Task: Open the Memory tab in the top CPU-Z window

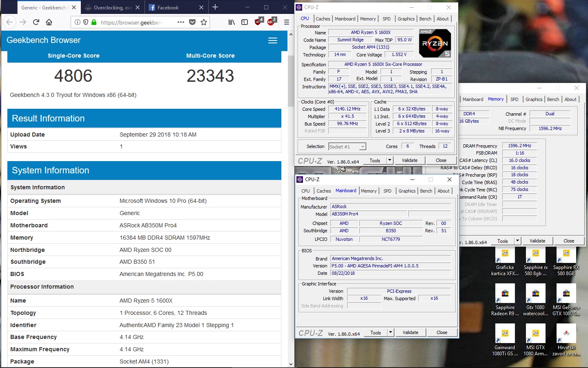Action: coord(368,19)
